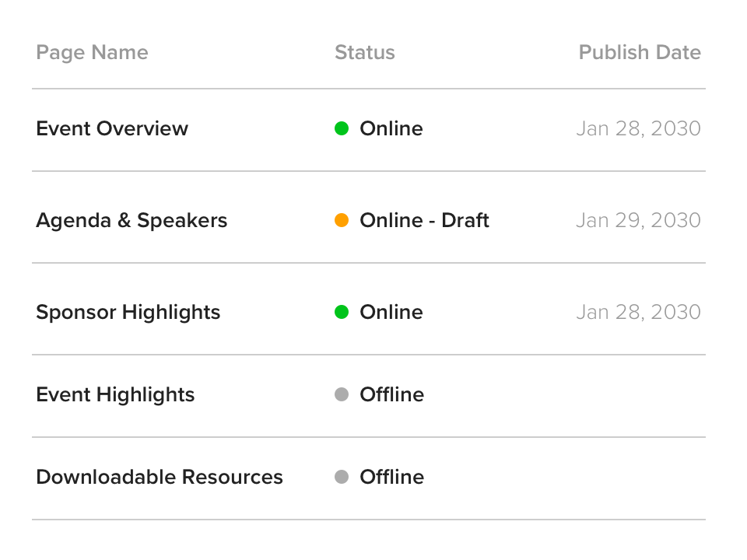Viewport: 747px width, 560px height.
Task: Click the Offline status text for Downloadable Resources
Action: (x=391, y=477)
